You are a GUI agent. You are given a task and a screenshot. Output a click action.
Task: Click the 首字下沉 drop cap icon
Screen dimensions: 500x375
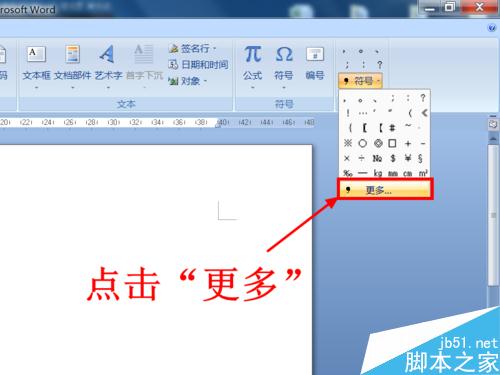tap(144, 55)
